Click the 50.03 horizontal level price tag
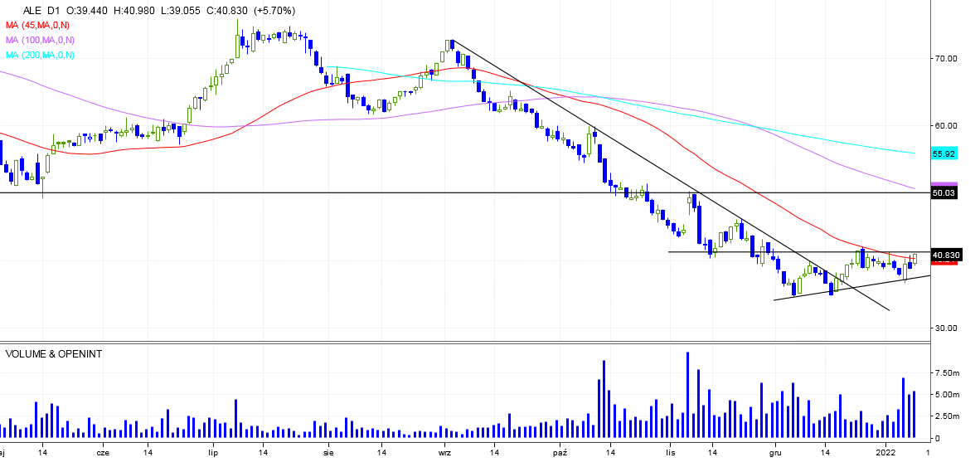980x467 pixels. [x=944, y=192]
